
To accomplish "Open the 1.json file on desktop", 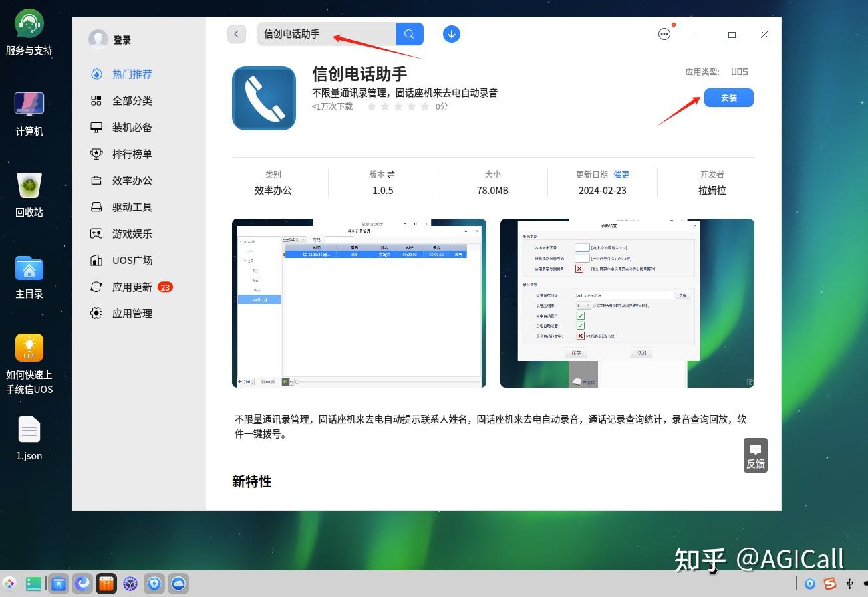I will 29,439.
